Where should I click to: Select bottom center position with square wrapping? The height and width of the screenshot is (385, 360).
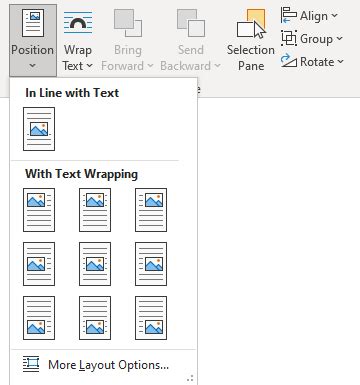pos(95,318)
